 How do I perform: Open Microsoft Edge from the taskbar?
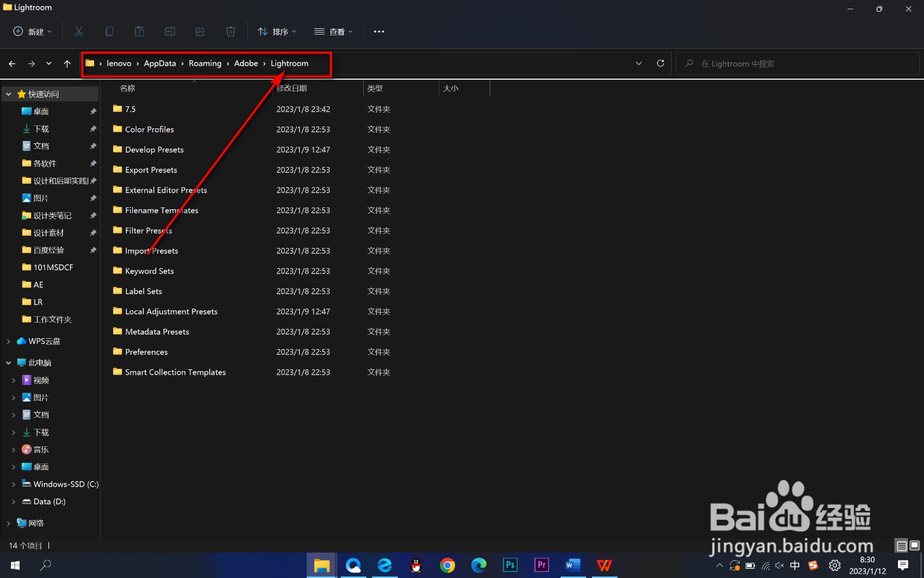tap(479, 565)
